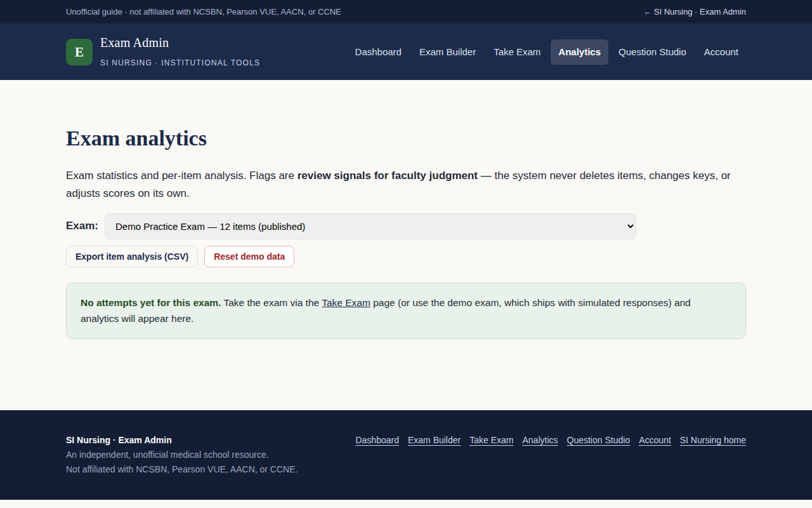This screenshot has height=508, width=812.
Task: Click the 'SI NURSING · INSTITUTIONAL TOOLS' subtitle
Action: click(x=180, y=63)
